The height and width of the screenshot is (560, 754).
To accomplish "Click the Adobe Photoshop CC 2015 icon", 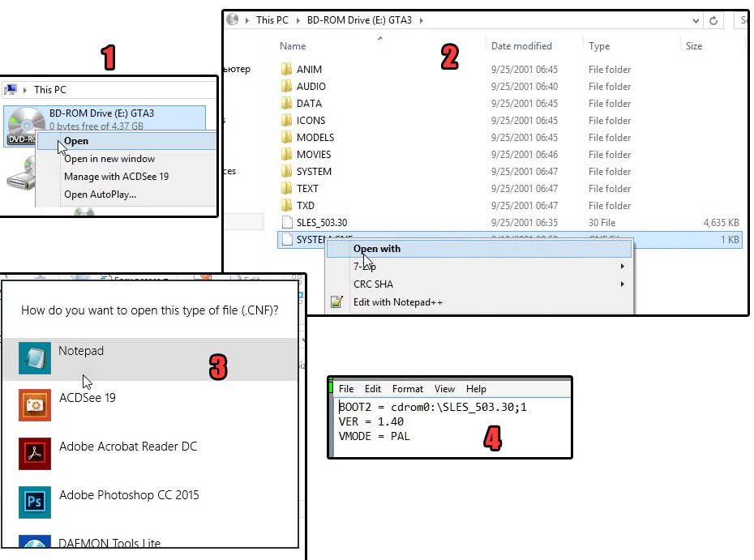I will (35, 502).
